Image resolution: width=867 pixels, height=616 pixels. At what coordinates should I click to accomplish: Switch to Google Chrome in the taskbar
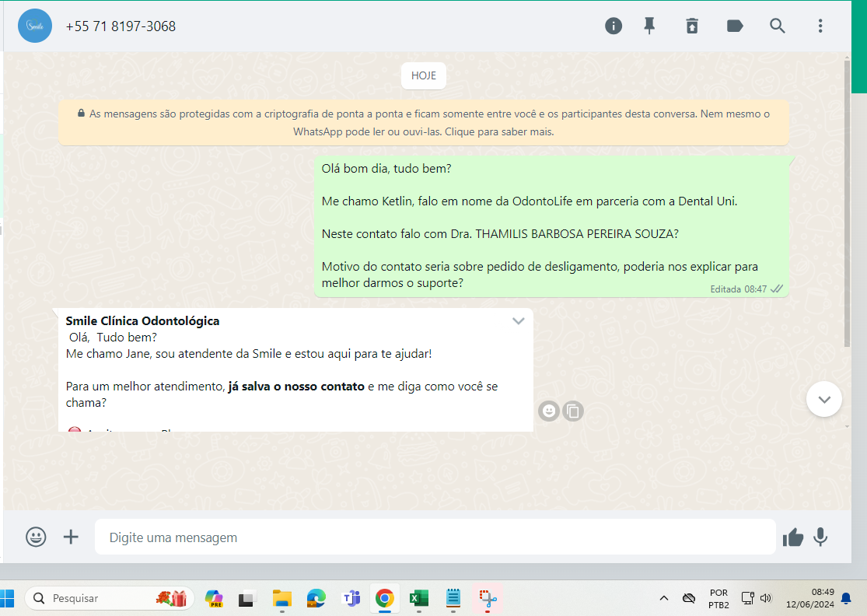tap(385, 598)
